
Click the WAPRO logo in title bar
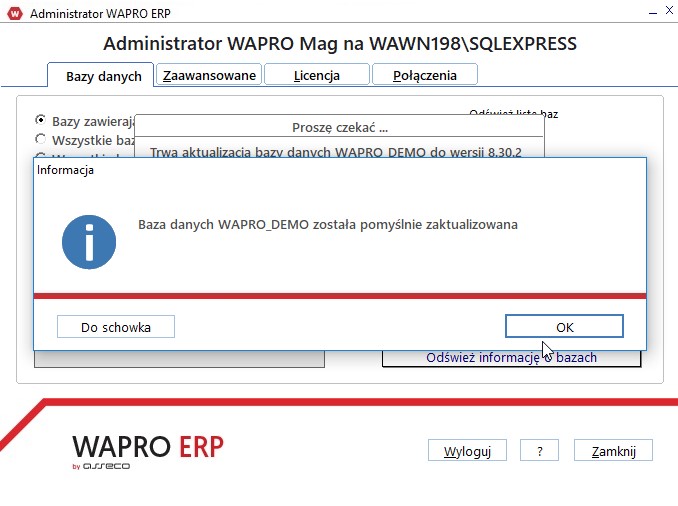(15, 13)
